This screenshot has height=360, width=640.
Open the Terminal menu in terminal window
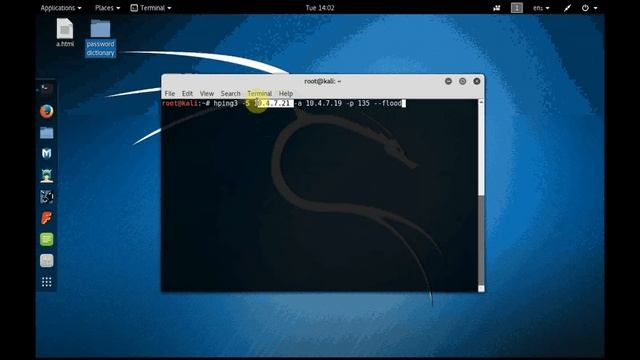260,93
